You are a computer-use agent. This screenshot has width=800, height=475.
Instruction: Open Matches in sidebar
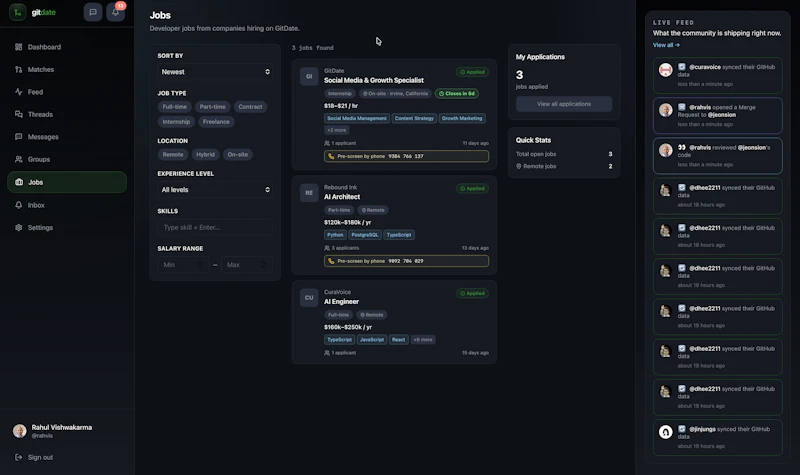pos(67,69)
